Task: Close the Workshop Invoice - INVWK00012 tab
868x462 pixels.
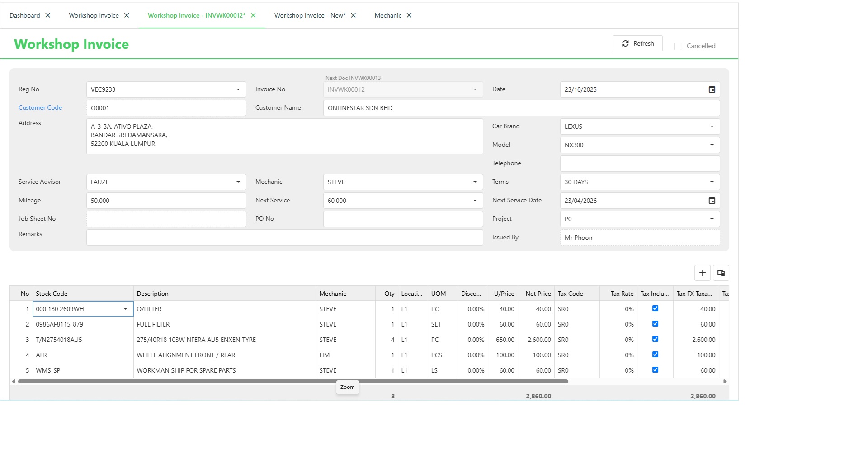Action: [x=253, y=15]
